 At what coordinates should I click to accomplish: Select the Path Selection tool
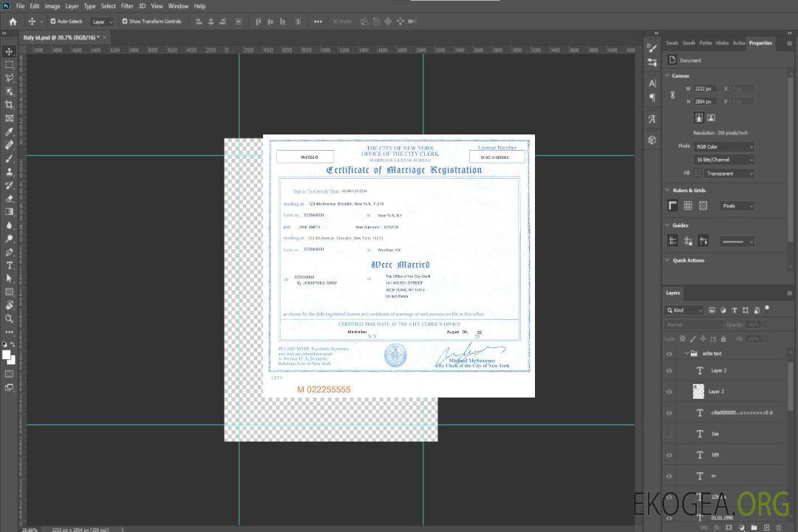coord(9,279)
